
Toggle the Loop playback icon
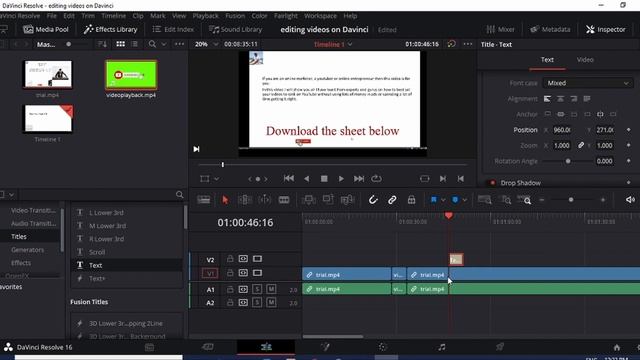click(x=376, y=179)
